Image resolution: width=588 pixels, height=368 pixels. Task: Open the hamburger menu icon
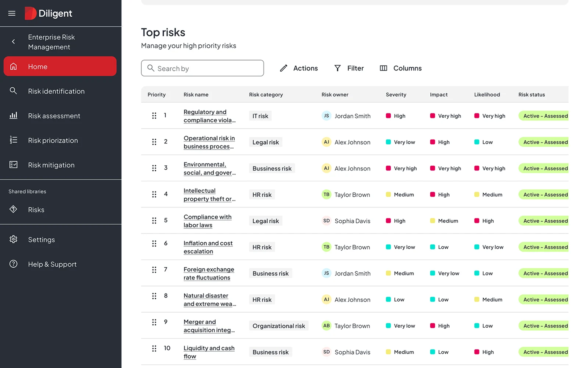tap(12, 13)
